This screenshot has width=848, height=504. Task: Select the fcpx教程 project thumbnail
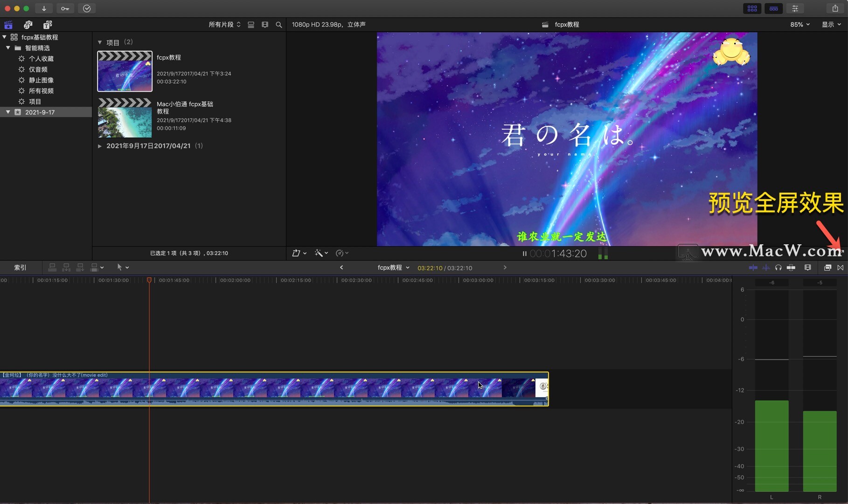coord(125,71)
